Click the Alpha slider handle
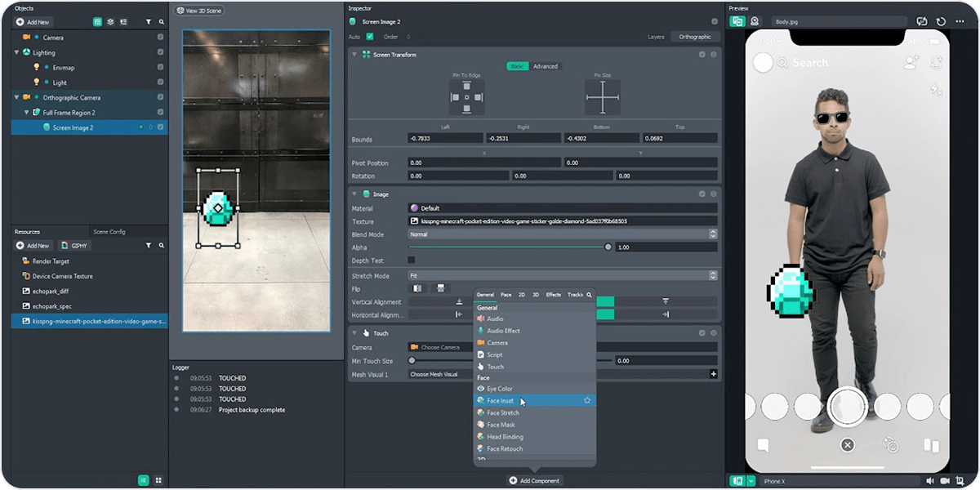The height and width of the screenshot is (490, 980). 608,247
